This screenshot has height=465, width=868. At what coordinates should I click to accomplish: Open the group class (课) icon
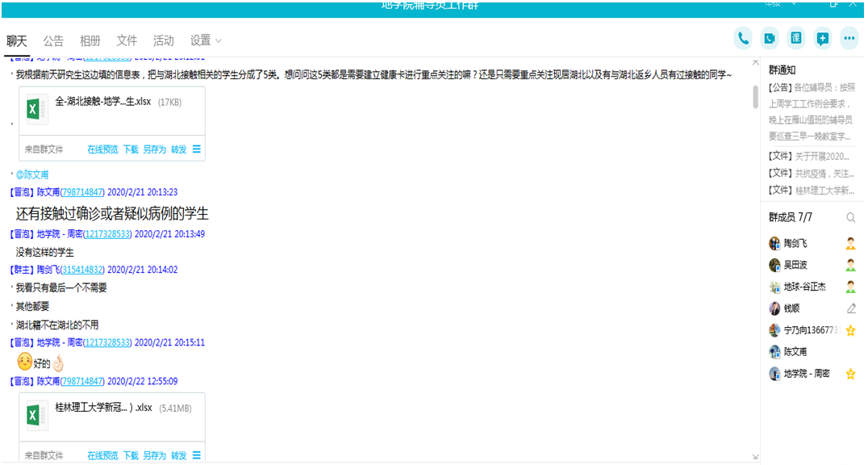[796, 38]
